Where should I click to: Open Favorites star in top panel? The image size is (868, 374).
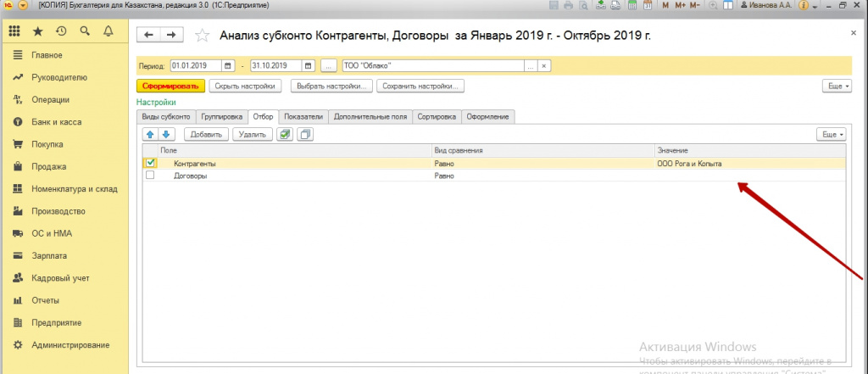pyautogui.click(x=38, y=32)
